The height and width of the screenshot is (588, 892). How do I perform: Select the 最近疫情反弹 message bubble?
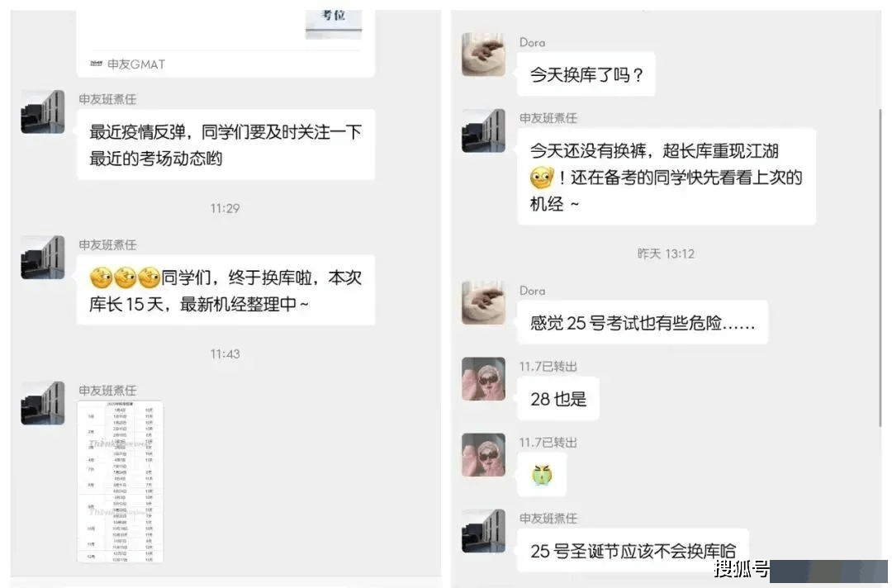225,145
